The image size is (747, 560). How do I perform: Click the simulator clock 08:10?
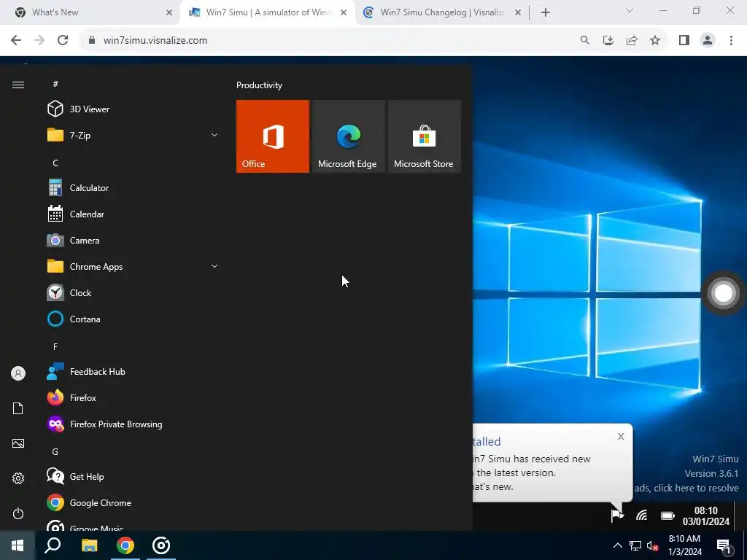705,516
